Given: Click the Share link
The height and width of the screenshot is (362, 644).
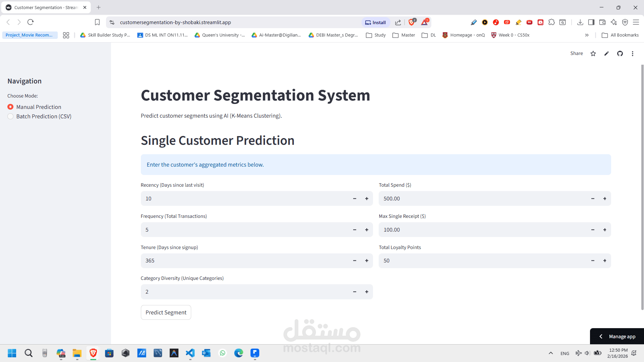Looking at the screenshot, I should [576, 54].
